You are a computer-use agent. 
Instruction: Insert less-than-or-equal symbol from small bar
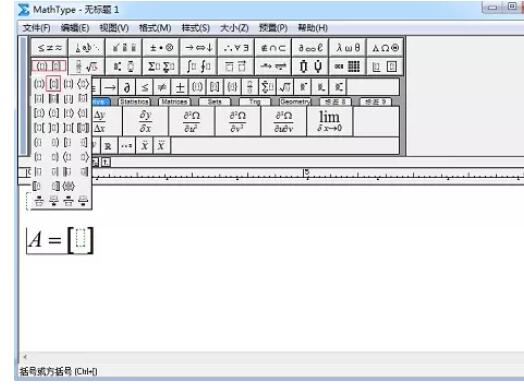(x=144, y=87)
